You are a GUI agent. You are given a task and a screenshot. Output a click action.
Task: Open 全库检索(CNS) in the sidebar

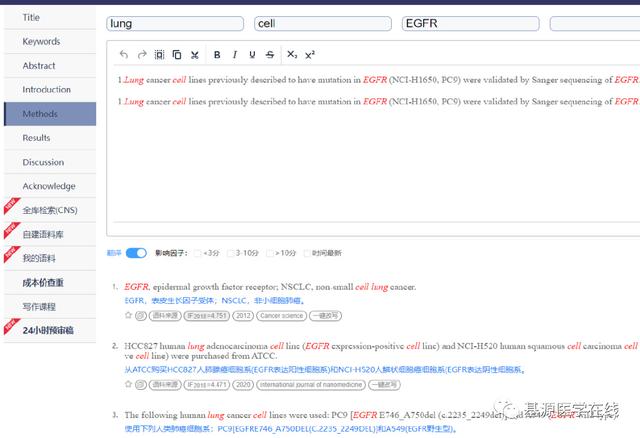click(x=49, y=210)
